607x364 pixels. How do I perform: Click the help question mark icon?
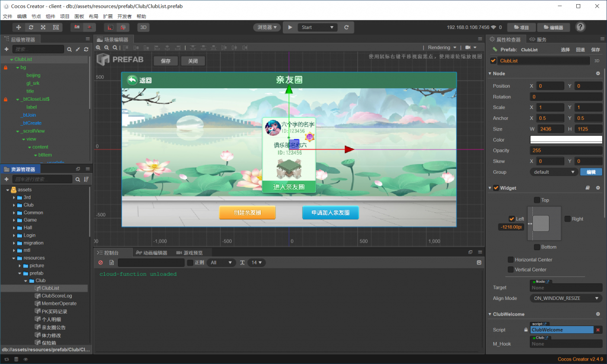[x=580, y=27]
